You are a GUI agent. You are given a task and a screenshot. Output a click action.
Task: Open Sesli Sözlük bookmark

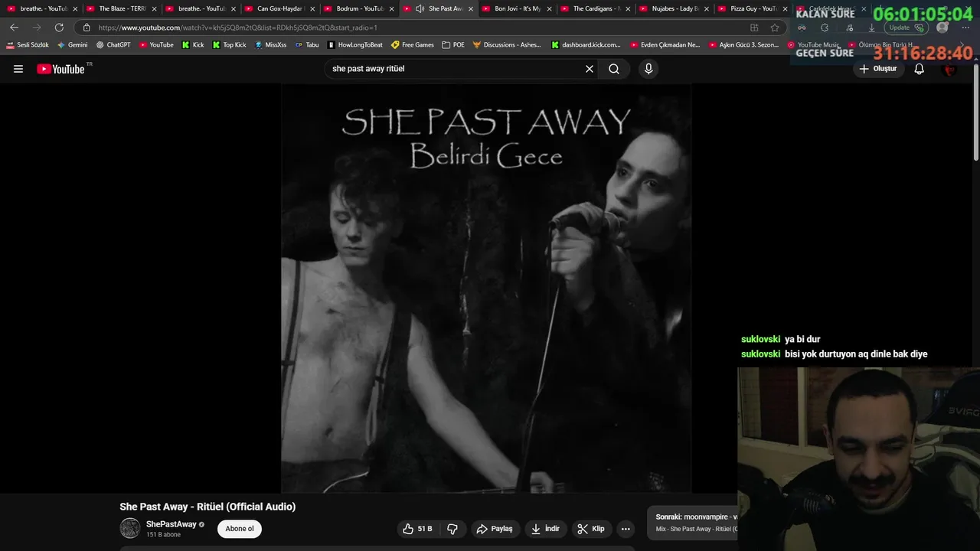pos(28,45)
